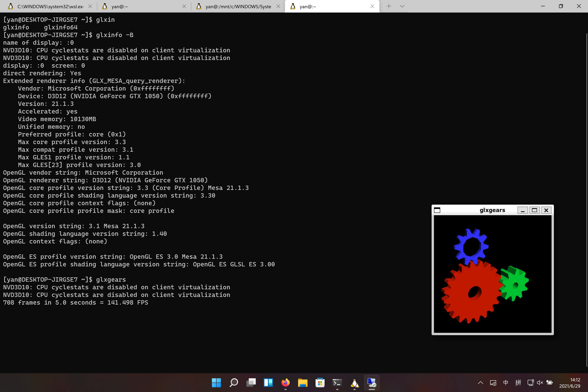
Task: Close the second yan@:~ tab
Action: pyautogui.click(x=184, y=6)
